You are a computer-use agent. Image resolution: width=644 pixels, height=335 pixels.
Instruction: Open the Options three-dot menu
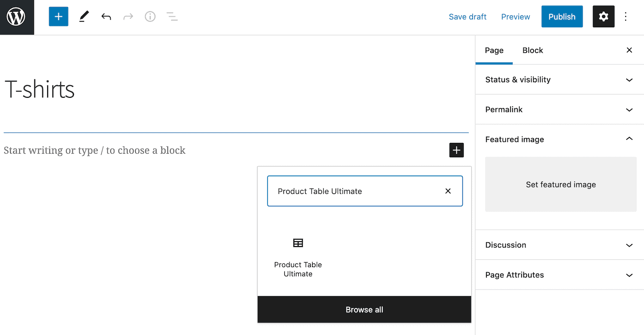(626, 17)
